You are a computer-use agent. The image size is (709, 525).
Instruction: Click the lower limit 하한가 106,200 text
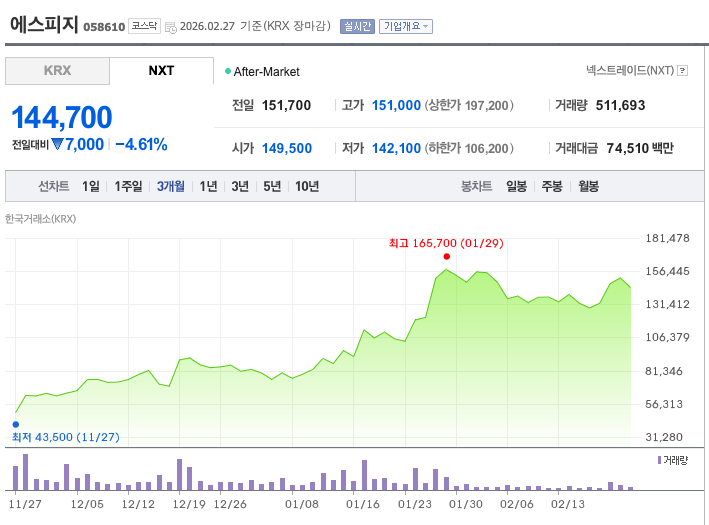tap(469, 148)
